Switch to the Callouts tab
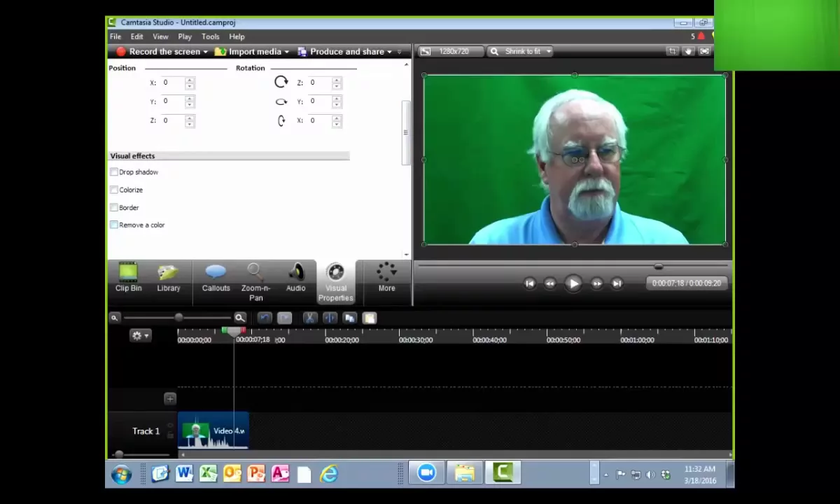The height and width of the screenshot is (504, 840). pos(216,278)
